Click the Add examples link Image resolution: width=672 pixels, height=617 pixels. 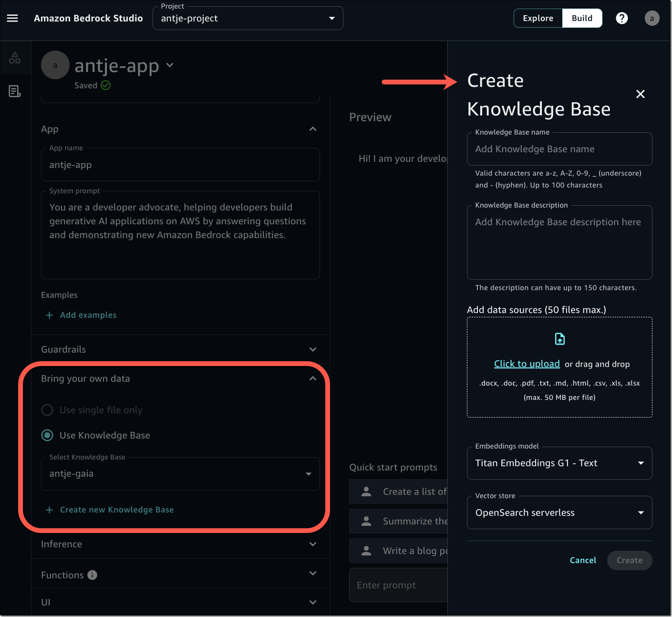click(88, 315)
